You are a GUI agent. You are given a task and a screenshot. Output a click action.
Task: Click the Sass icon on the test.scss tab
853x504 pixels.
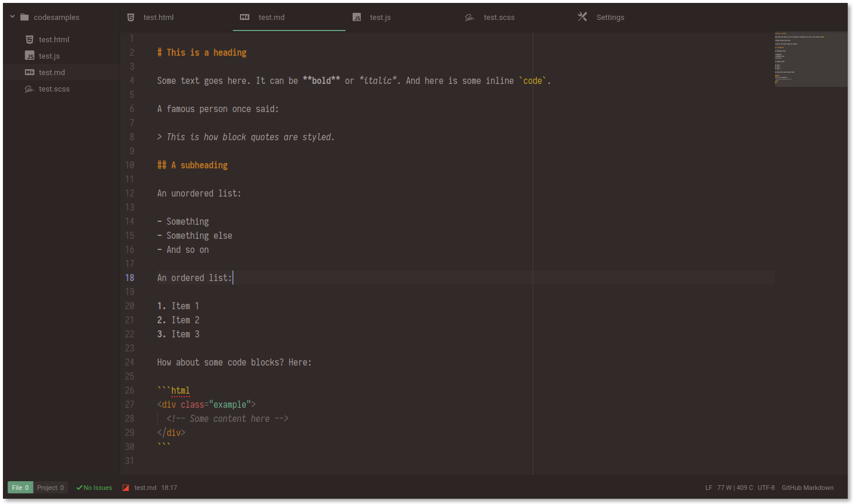pos(470,18)
